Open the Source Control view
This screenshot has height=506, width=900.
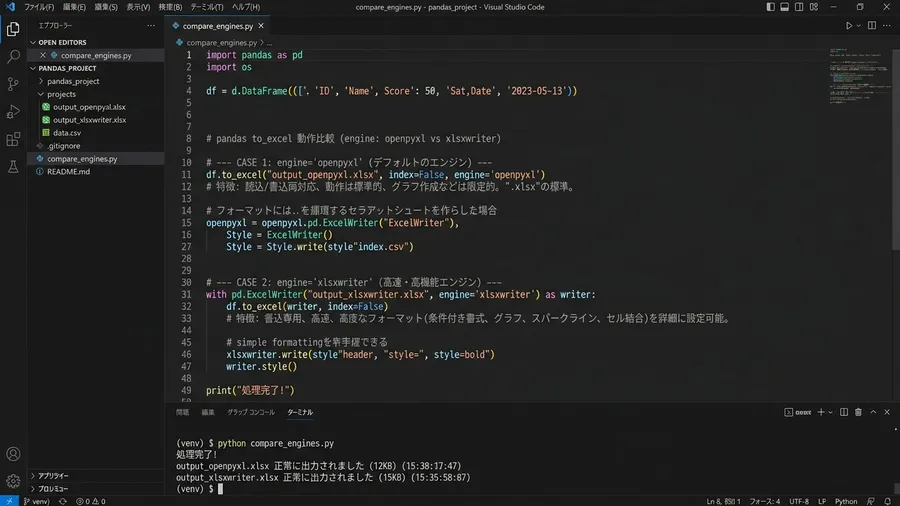[13, 84]
